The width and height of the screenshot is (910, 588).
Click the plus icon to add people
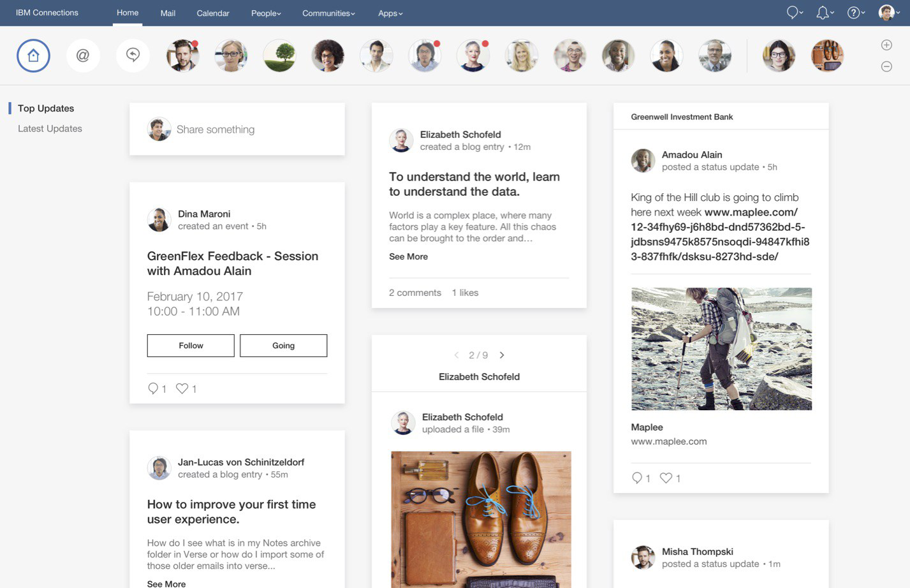coord(886,45)
